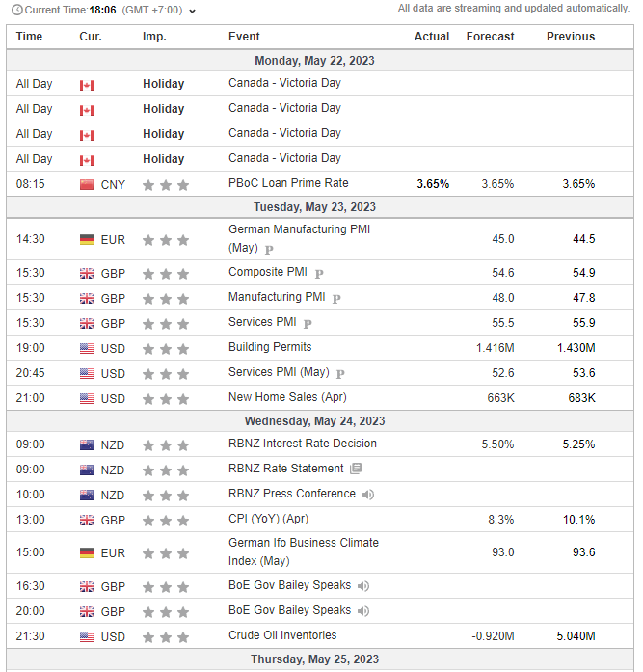
Task: Click the speaker icon on the 16:30 Bailey speech
Action: [363, 585]
